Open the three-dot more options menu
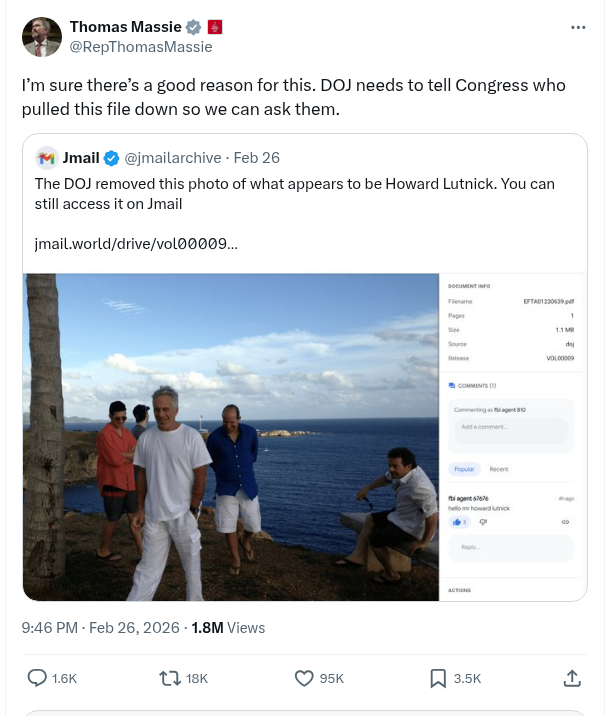The width and height of the screenshot is (608, 716). pyautogui.click(x=578, y=27)
